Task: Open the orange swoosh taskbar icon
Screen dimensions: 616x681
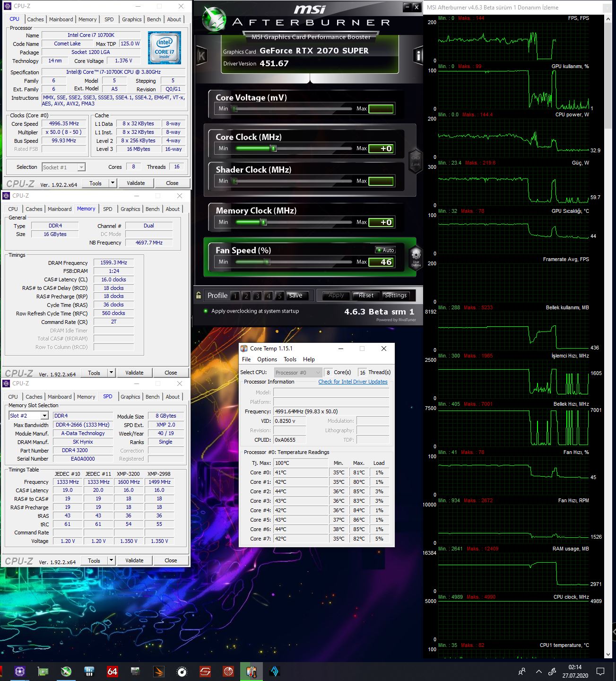Action: [158, 671]
